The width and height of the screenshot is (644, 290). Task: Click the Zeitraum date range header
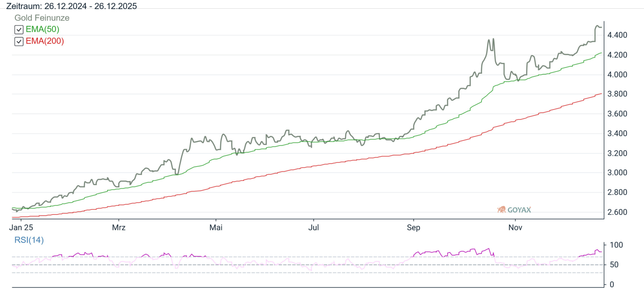tap(71, 6)
